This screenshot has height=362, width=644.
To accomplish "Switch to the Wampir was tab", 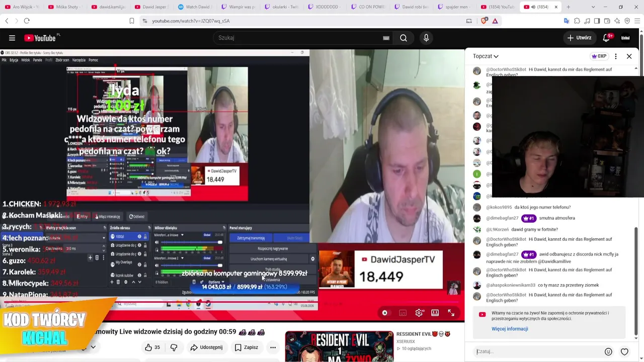I will (x=238, y=7).
